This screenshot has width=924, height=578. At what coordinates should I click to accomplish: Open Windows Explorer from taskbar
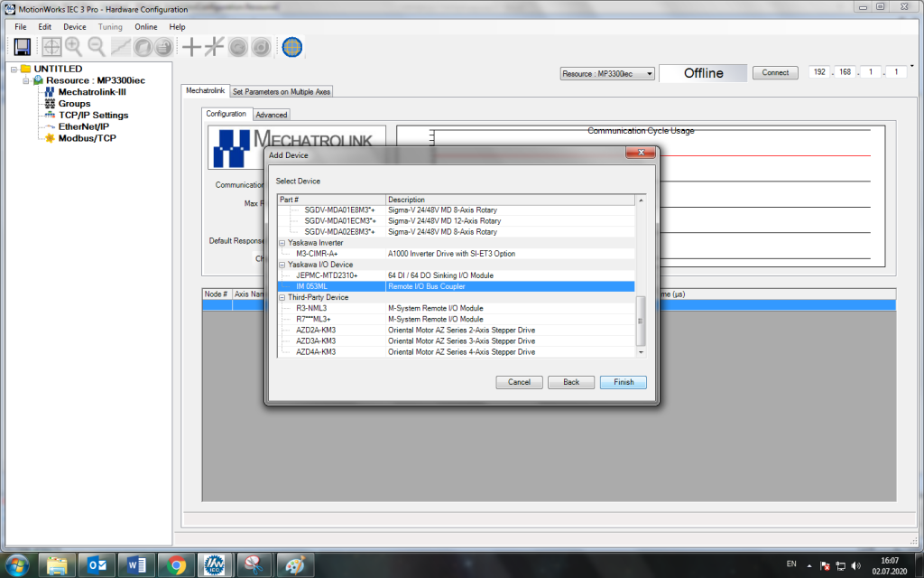[x=57, y=565]
